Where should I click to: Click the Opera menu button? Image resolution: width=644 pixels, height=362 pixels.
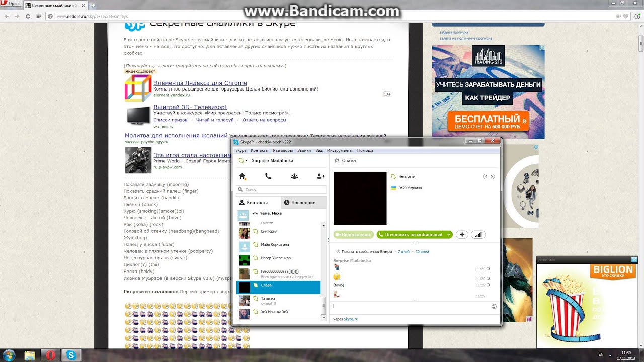(x=10, y=4)
